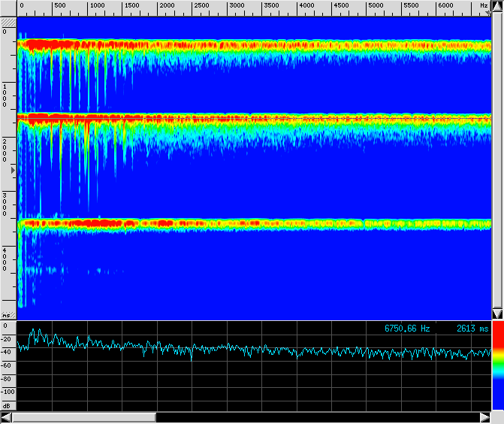The height and width of the screenshot is (424, 504).
Task: Click the 5000 mark on the frequency ruler
Action: [376, 6]
